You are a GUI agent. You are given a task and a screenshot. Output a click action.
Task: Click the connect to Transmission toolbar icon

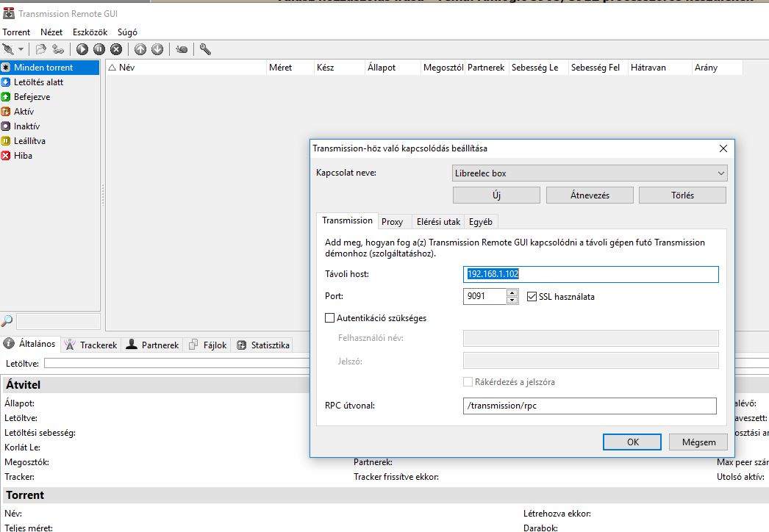[x=8, y=49]
